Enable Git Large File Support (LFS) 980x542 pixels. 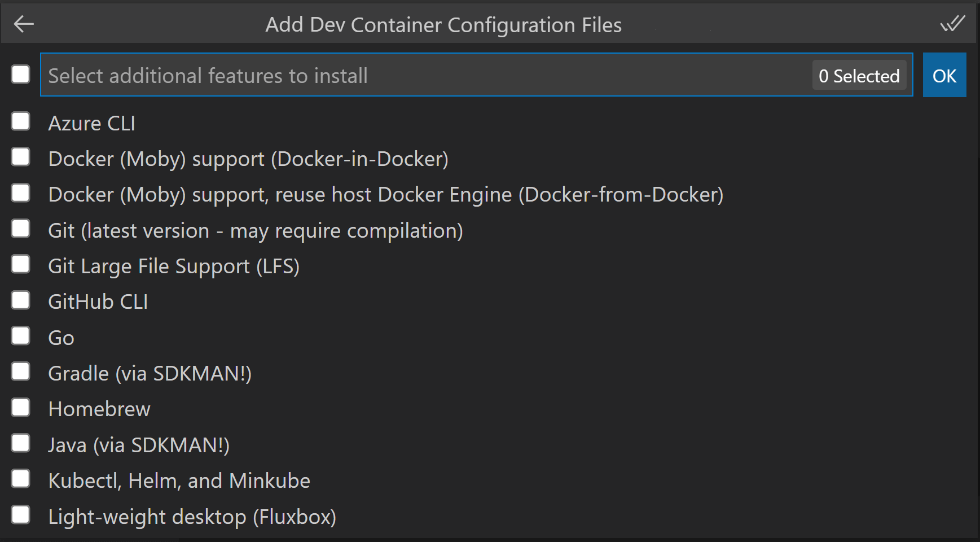[x=20, y=264]
